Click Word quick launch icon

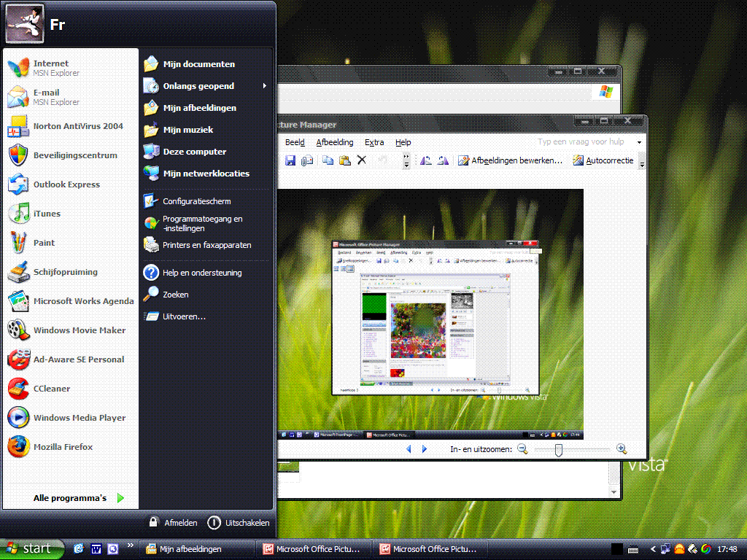click(96, 549)
